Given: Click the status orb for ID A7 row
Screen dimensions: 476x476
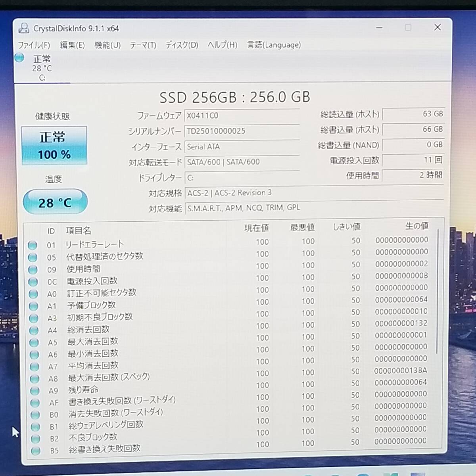Looking at the screenshot, I should pos(35,367).
